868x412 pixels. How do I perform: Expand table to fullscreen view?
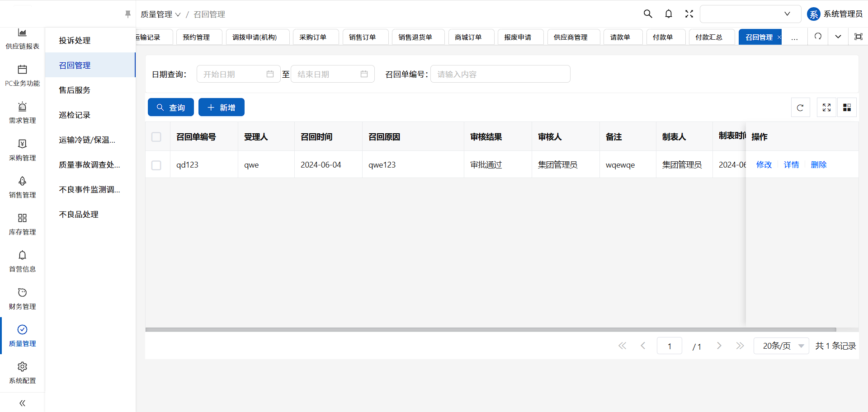826,108
